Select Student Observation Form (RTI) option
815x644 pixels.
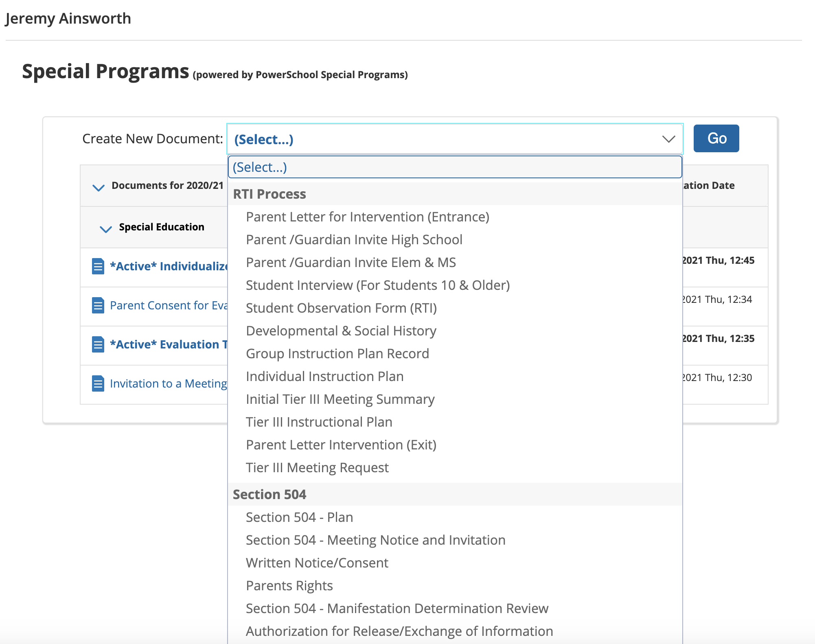click(341, 308)
